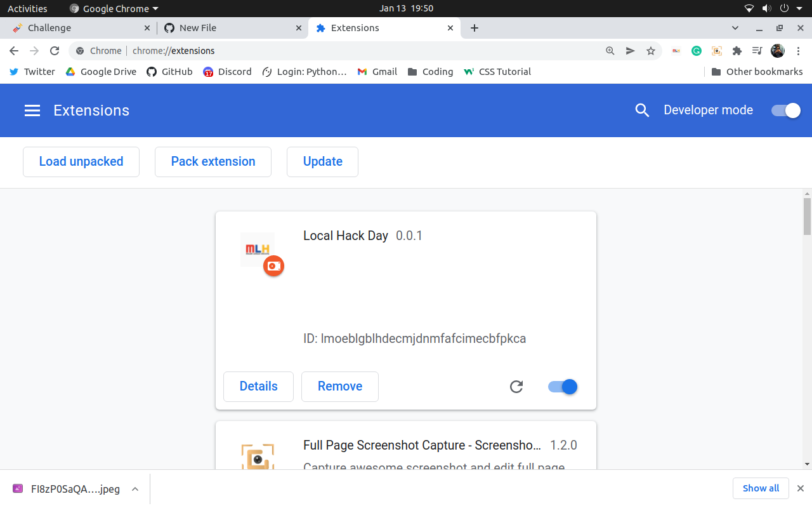Viewport: 812px width, 508px height.
Task: Open the Extensions puzzle piece menu
Action: point(737,51)
